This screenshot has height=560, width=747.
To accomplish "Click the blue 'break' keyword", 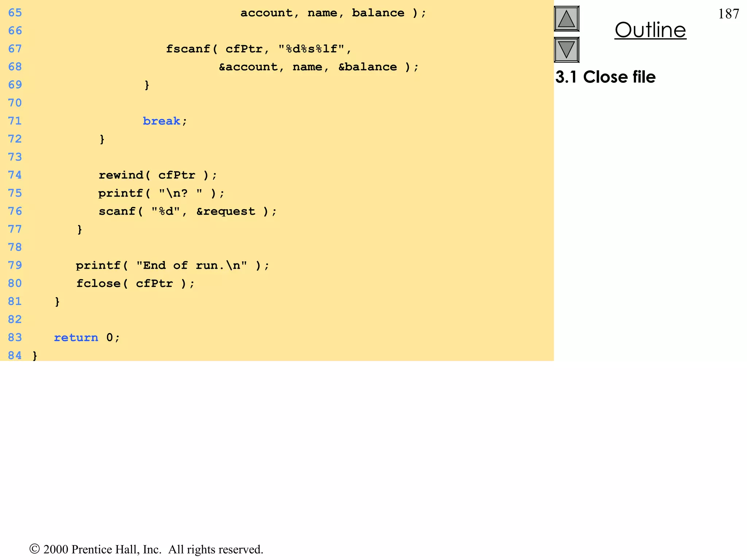I will pyautogui.click(x=162, y=121).
